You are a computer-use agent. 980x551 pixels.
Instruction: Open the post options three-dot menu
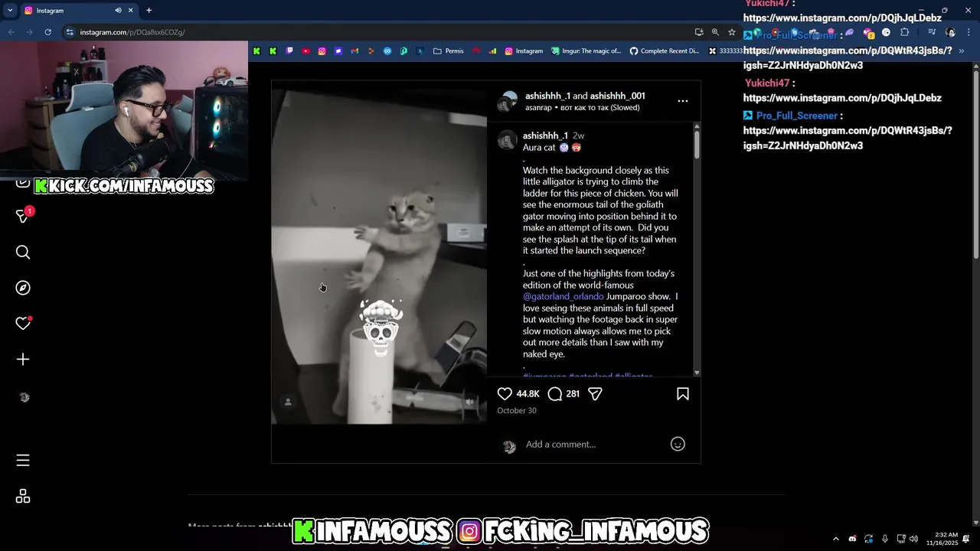click(x=683, y=101)
